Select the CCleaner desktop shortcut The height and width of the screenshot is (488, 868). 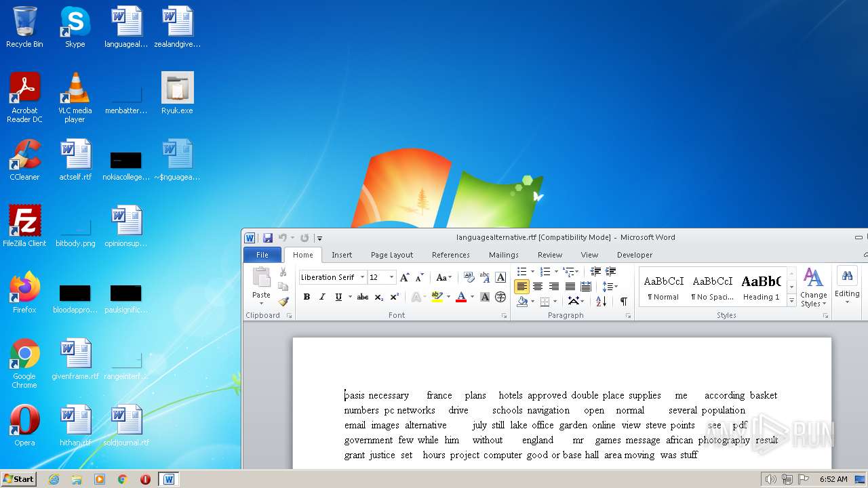pos(24,161)
